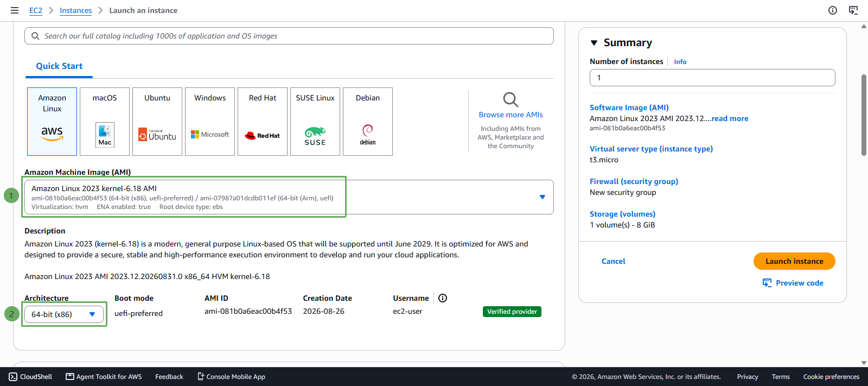The height and width of the screenshot is (386, 868).
Task: Click the t3.micro instance type text
Action: coord(604,160)
